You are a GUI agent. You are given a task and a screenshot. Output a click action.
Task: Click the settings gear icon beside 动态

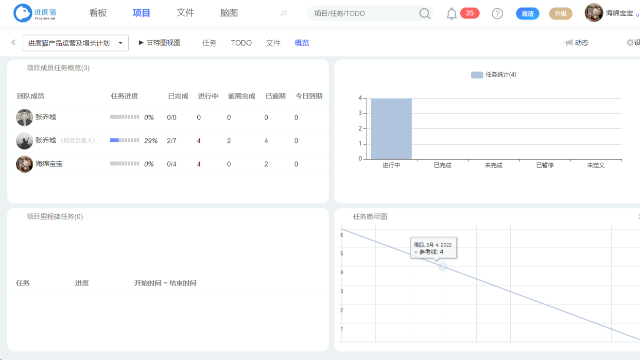coord(630,42)
